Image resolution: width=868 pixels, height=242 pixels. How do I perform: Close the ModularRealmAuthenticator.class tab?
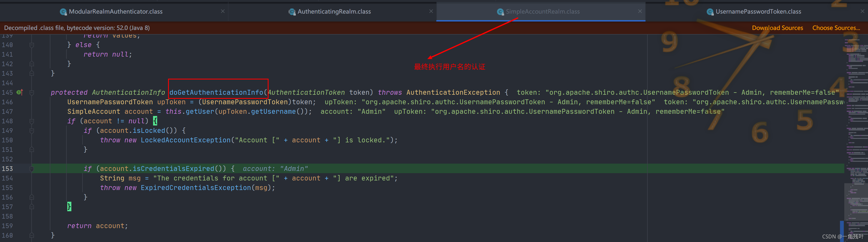pyautogui.click(x=223, y=11)
